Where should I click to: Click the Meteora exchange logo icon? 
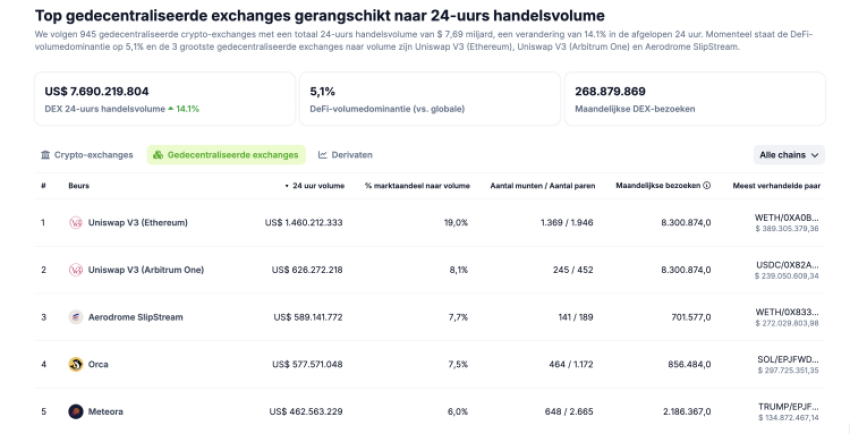coord(75,411)
